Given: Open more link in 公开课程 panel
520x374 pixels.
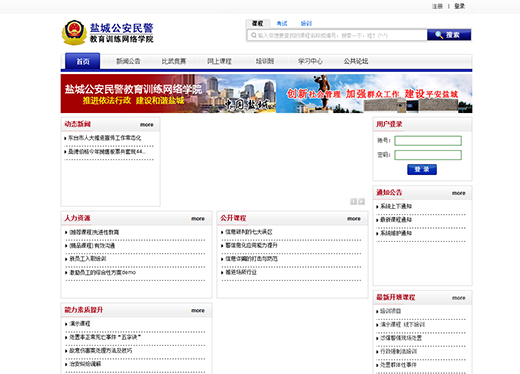Looking at the screenshot, I should click(x=354, y=219).
